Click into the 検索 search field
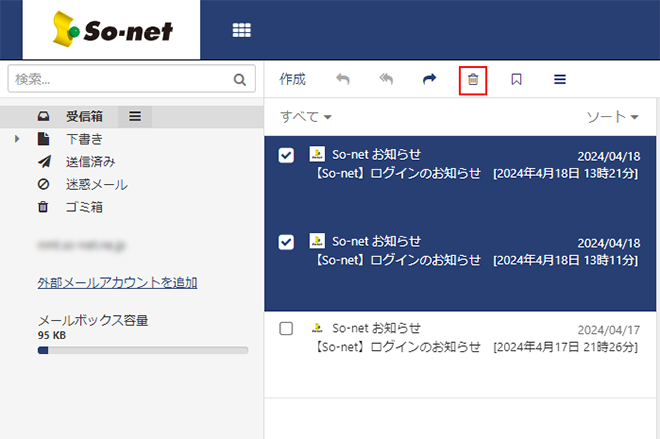Image resolution: width=660 pixels, height=439 pixels. (118, 79)
